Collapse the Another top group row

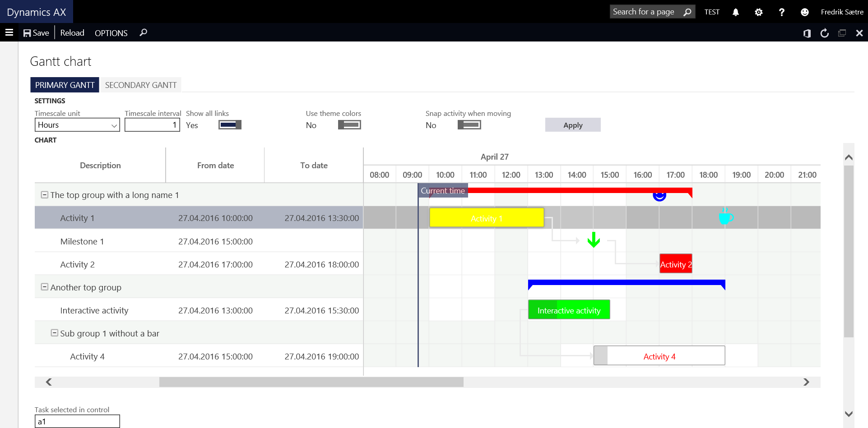click(45, 287)
